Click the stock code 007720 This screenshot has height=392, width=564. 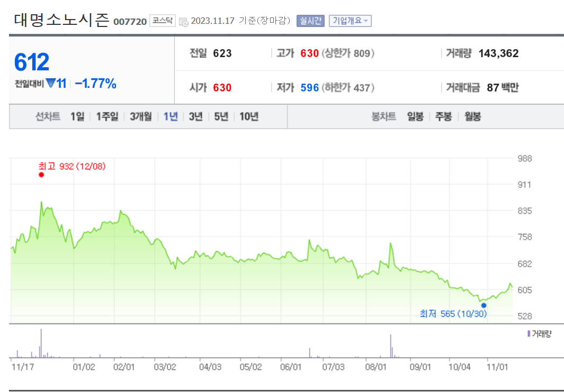[130, 22]
